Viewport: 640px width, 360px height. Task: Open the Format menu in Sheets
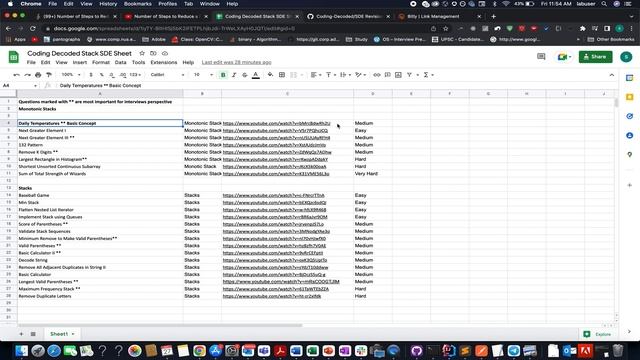(101, 62)
